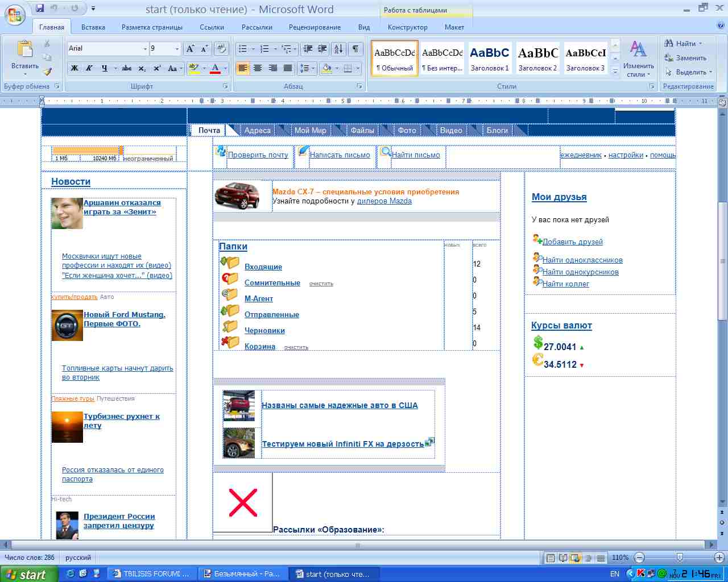Increase font size with Grow Font
This screenshot has width=728, height=582.
[x=191, y=49]
